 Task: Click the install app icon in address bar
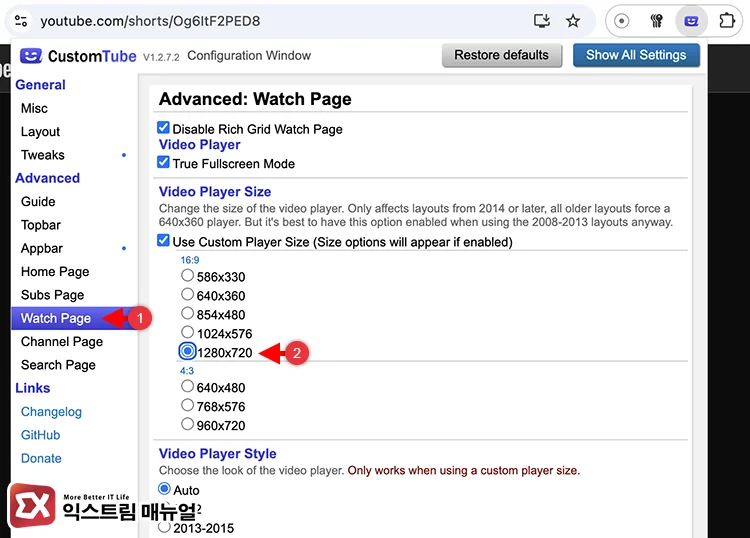point(542,20)
